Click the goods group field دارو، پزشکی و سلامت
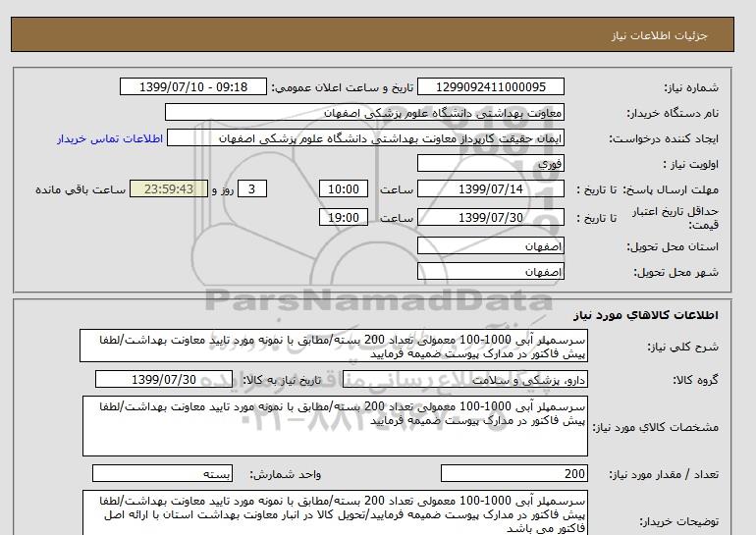This screenshot has width=756, height=535. (x=464, y=380)
